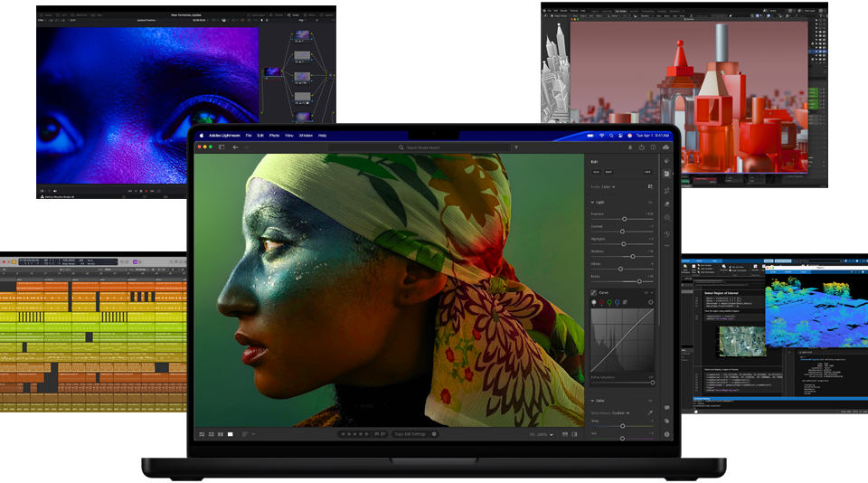Open the Photo menu in the menu bar
The width and height of the screenshot is (868, 483).
tap(274, 135)
